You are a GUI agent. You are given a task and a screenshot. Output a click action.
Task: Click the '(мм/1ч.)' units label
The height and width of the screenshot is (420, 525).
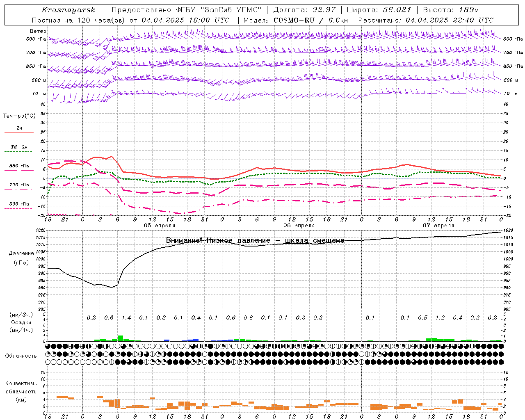pyautogui.click(x=21, y=330)
